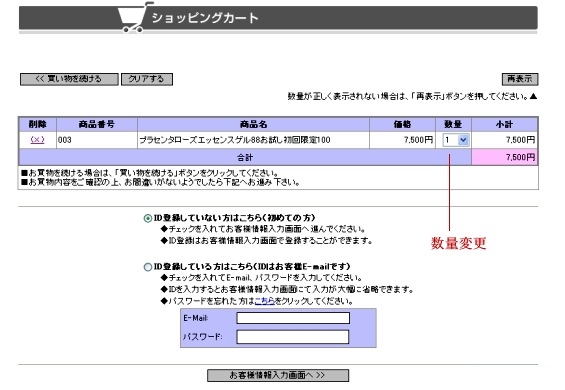Click the pink total amount cell 7,500円

504,157
